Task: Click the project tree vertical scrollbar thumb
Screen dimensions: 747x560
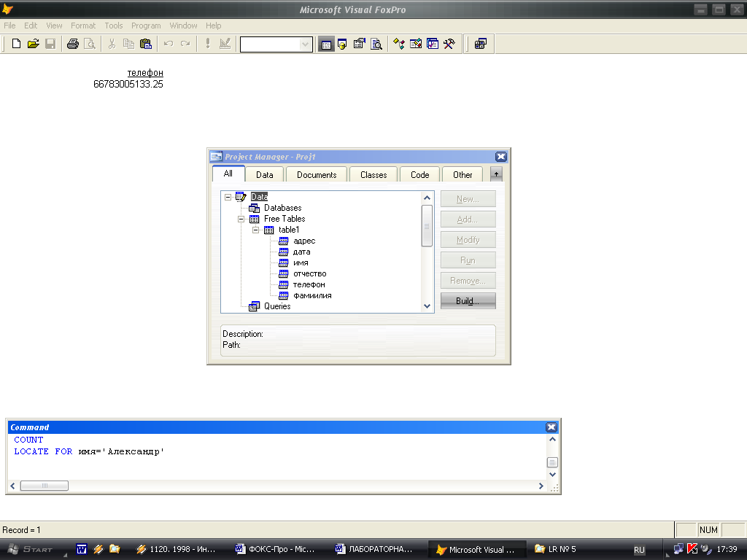Action: click(427, 226)
